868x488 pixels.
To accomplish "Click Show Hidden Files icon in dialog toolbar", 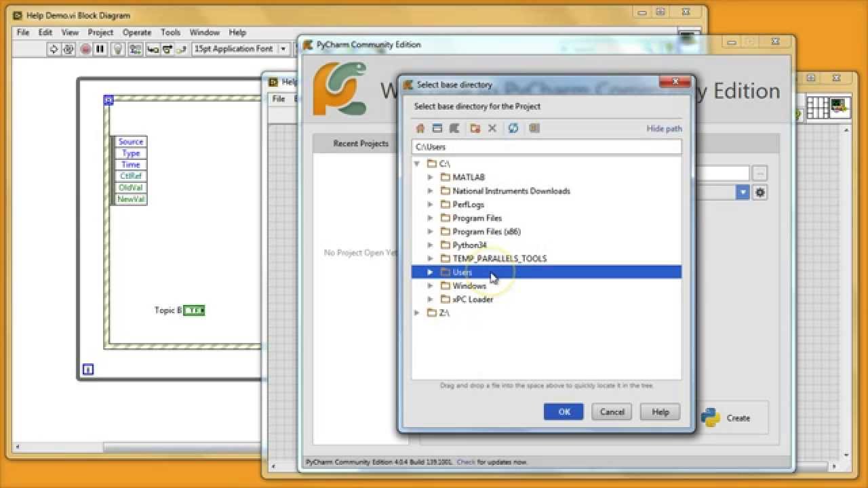I will [534, 128].
